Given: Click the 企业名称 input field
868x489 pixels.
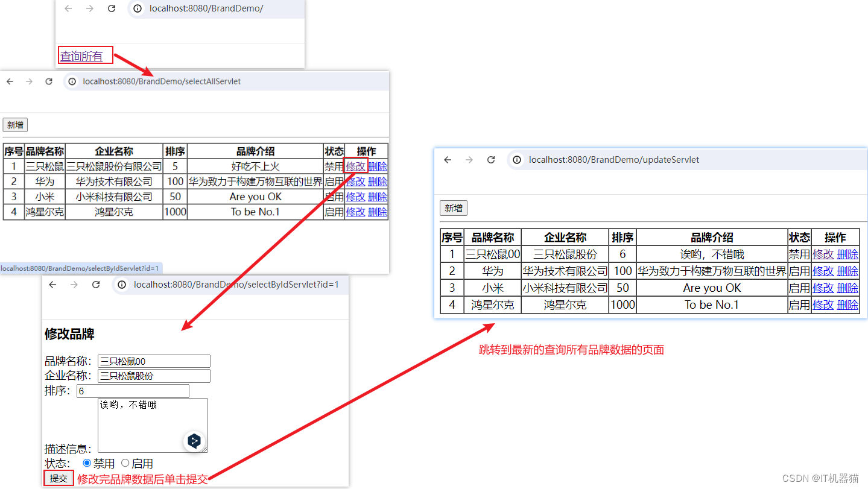Looking at the screenshot, I should pos(154,376).
